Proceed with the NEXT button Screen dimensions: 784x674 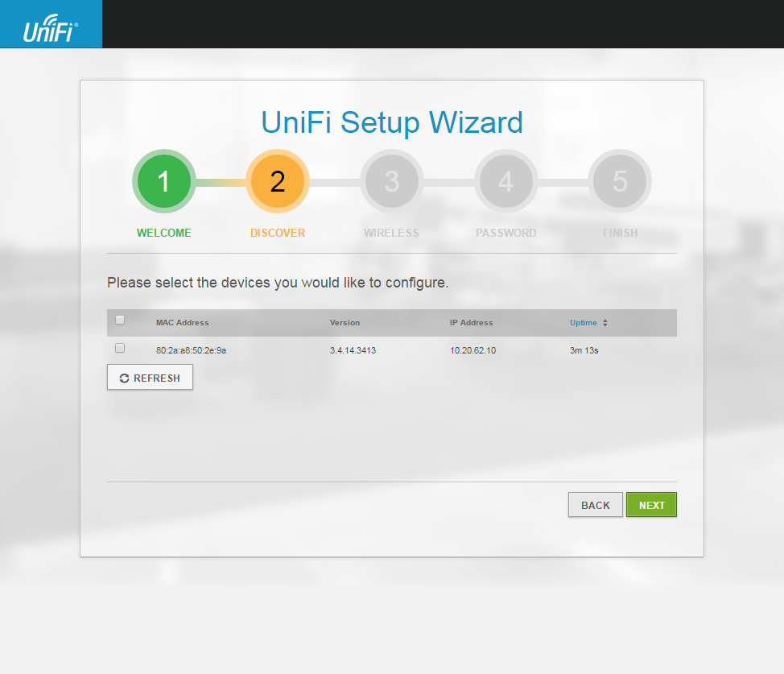coord(651,505)
